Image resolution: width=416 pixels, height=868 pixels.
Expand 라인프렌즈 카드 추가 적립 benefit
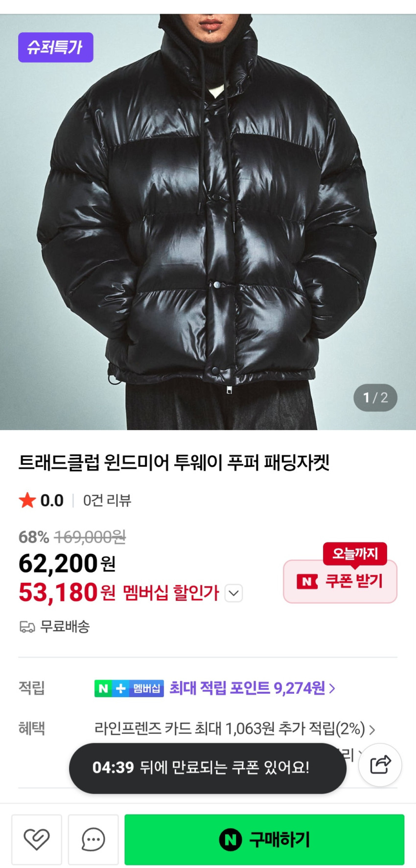coord(235,729)
